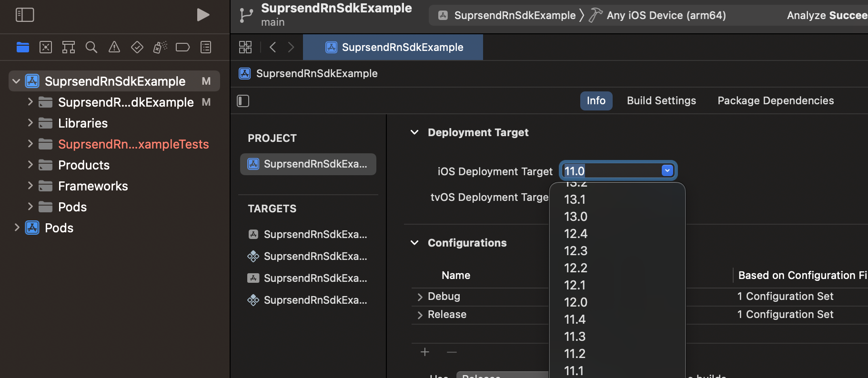
Task: Open the Test navigator diamond icon
Action: coord(137,47)
